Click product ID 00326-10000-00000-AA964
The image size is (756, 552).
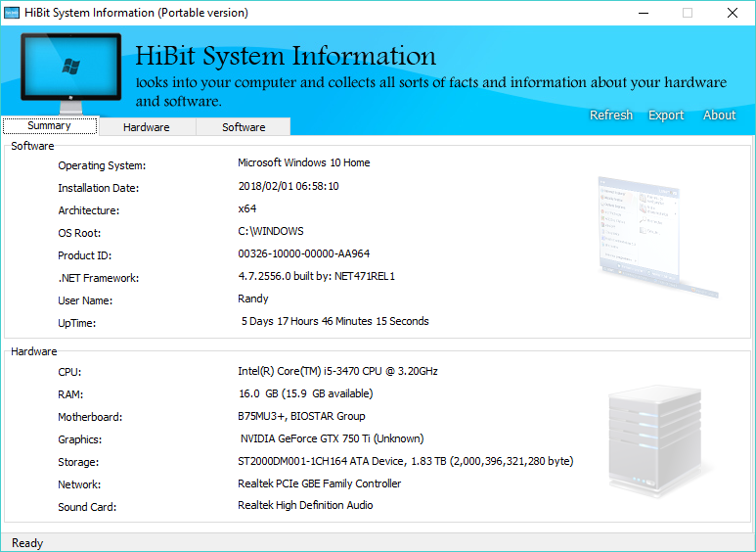pos(304,253)
